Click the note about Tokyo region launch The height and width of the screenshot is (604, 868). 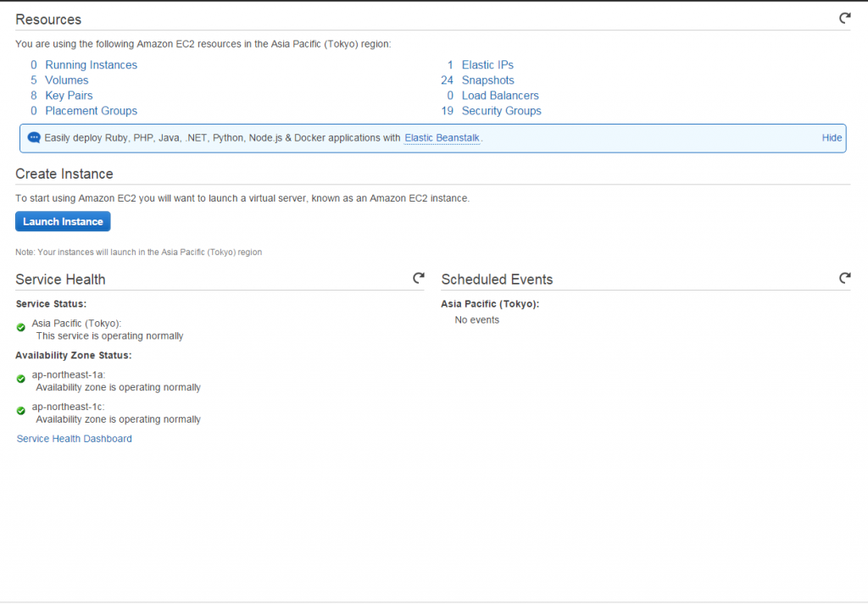138,252
